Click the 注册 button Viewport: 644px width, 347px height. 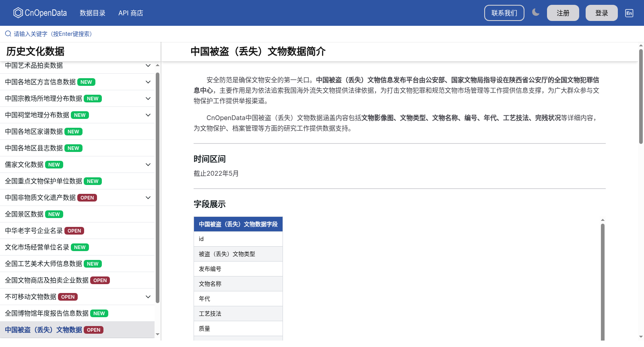click(x=563, y=13)
